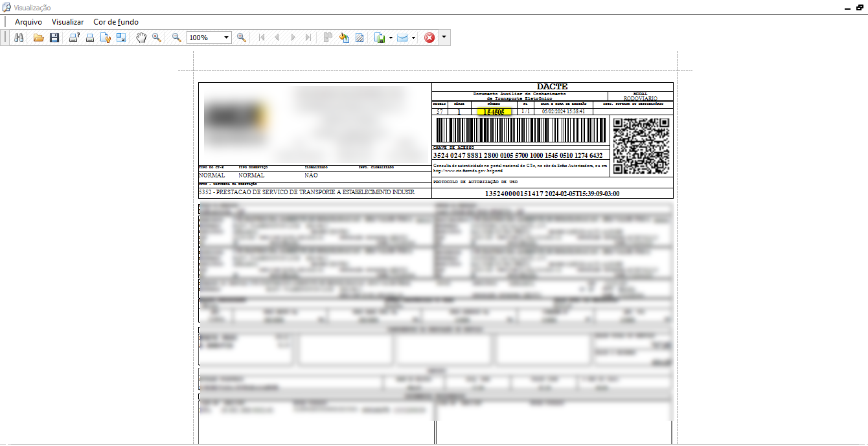868x446 pixels.
Task: Click the highlighted number 154505
Action: 494,112
